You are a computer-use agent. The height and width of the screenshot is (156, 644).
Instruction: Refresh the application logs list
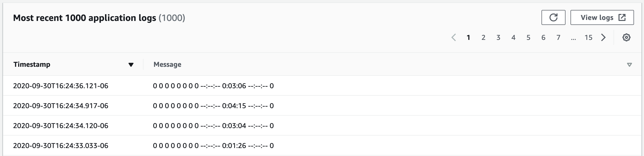pyautogui.click(x=553, y=17)
